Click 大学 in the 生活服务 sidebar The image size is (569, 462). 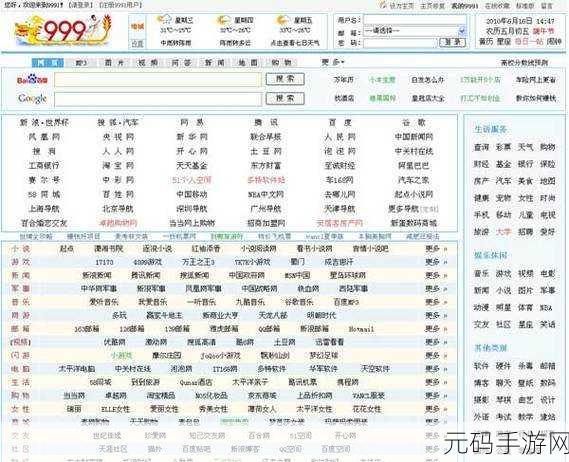503,232
